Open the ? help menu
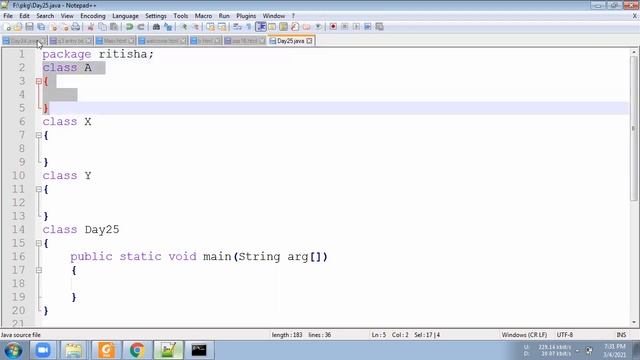The image size is (640, 360). tap(293, 16)
